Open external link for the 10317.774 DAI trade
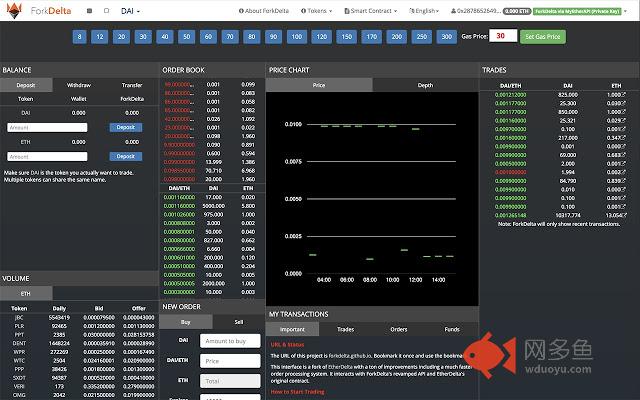The image size is (640, 400). coord(623,215)
